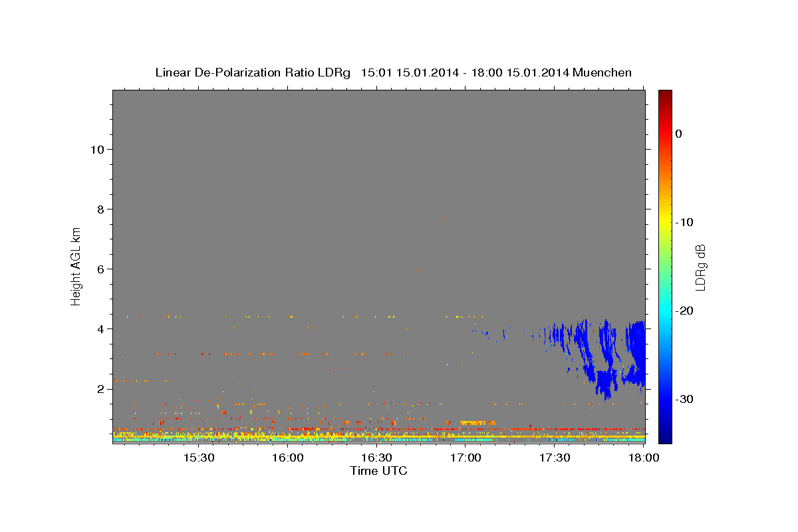Image resolution: width=798 pixels, height=532 pixels.
Task: Click the short yellow-orange bar near 17:00
Action: pos(477,422)
